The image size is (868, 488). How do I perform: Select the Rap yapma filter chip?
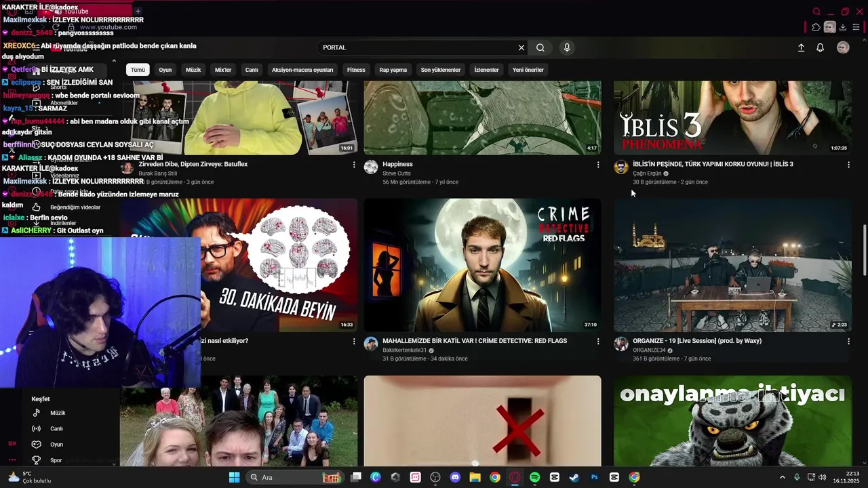[393, 70]
